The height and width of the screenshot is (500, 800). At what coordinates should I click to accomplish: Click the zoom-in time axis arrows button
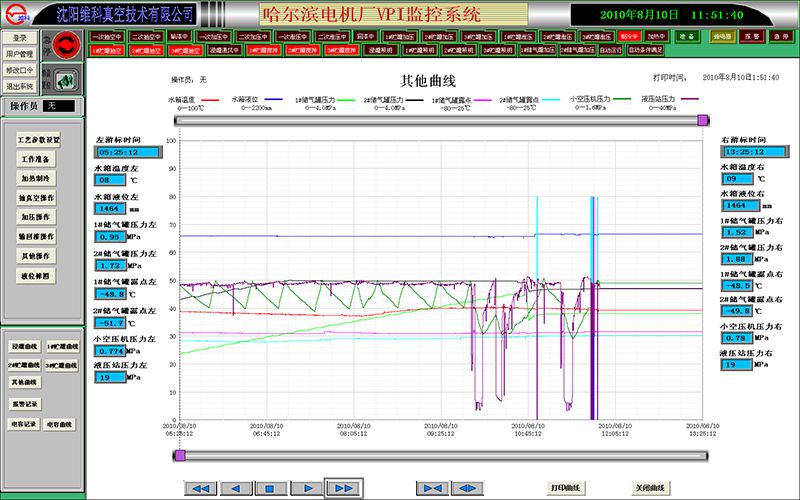(432, 488)
